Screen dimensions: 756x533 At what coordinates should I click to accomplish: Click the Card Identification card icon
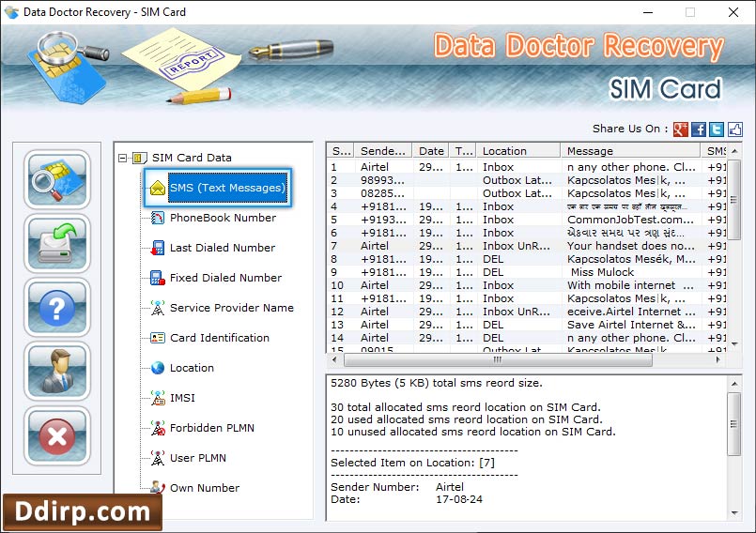pyautogui.click(x=158, y=338)
